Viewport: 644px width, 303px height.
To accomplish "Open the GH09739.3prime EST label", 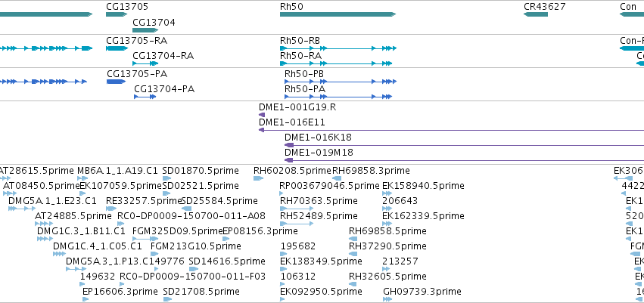I will tap(422, 292).
